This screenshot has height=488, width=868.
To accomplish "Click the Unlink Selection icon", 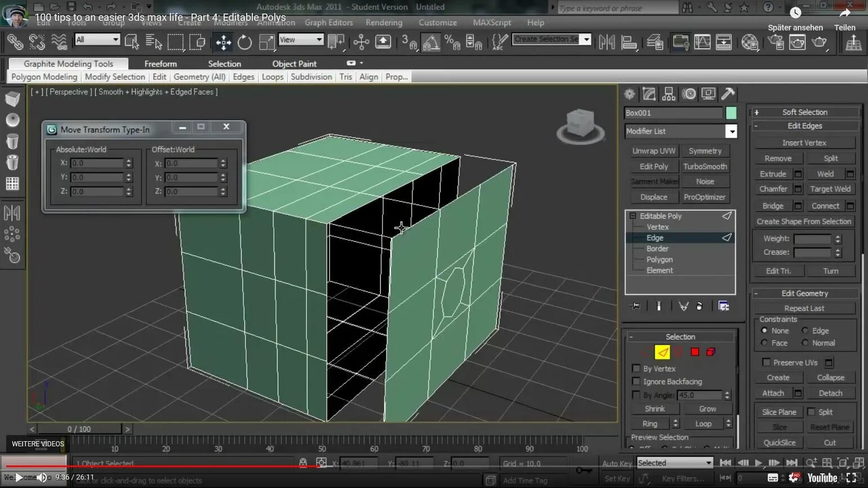I will click(37, 42).
